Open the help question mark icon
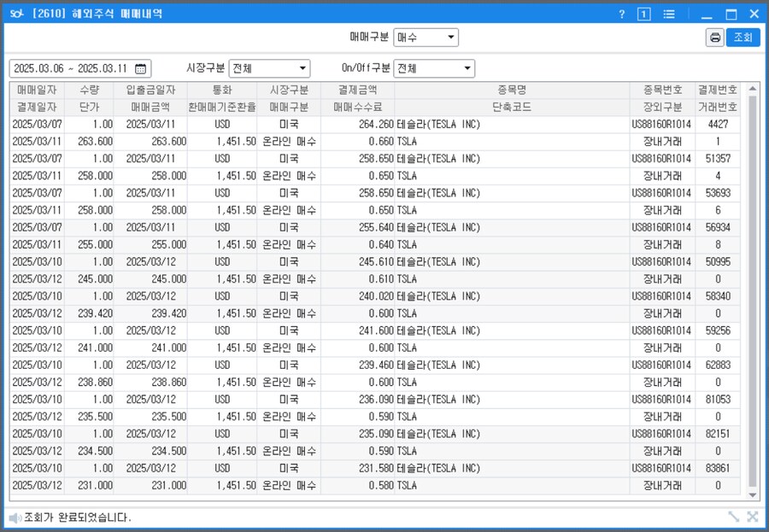 [x=622, y=14]
